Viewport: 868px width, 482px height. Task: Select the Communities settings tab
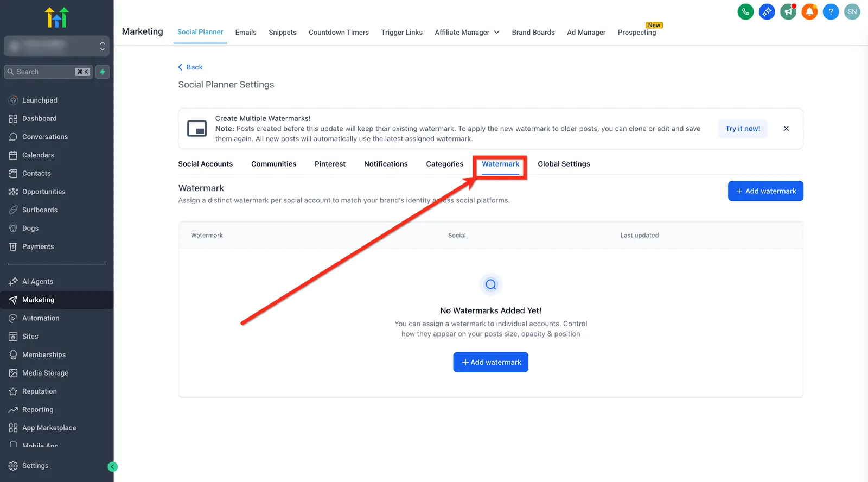pyautogui.click(x=273, y=164)
